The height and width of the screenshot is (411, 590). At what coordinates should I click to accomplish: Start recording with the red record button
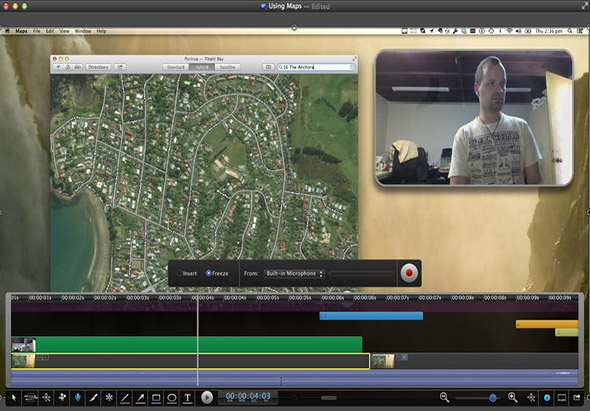(x=409, y=273)
